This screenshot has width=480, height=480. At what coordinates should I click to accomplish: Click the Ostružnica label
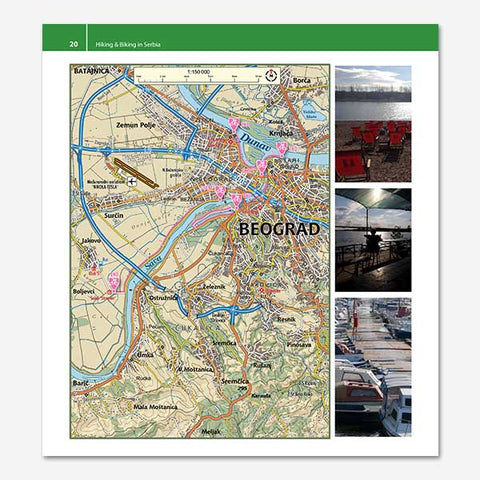[163, 298]
